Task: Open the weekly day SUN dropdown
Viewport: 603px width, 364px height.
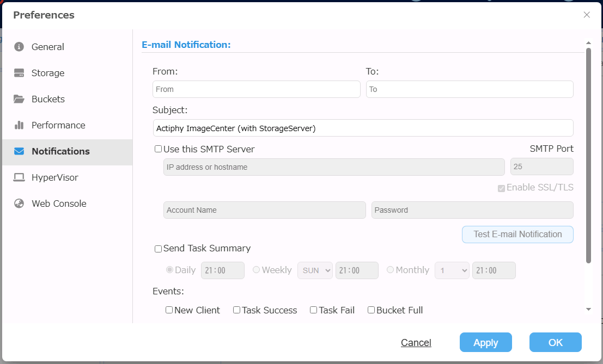Action: (x=315, y=270)
